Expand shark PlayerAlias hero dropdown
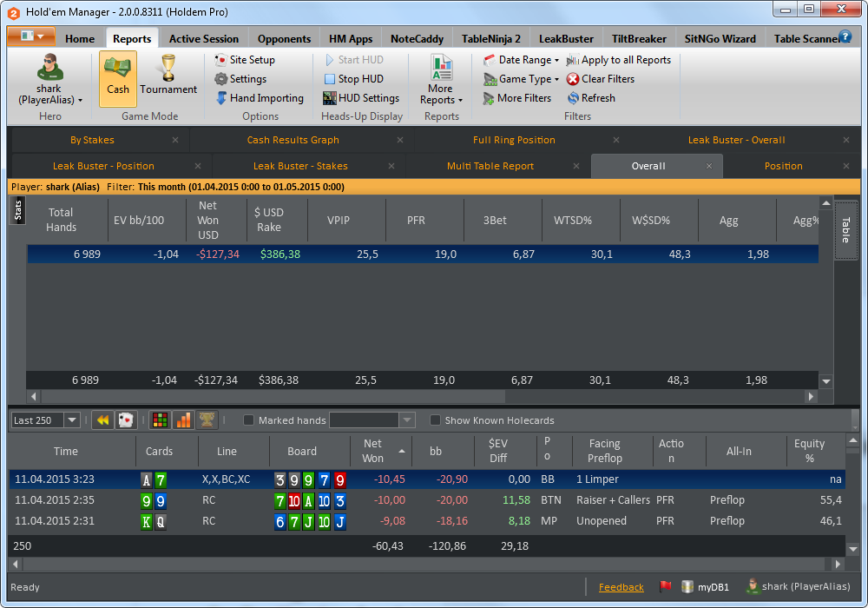 (x=80, y=100)
